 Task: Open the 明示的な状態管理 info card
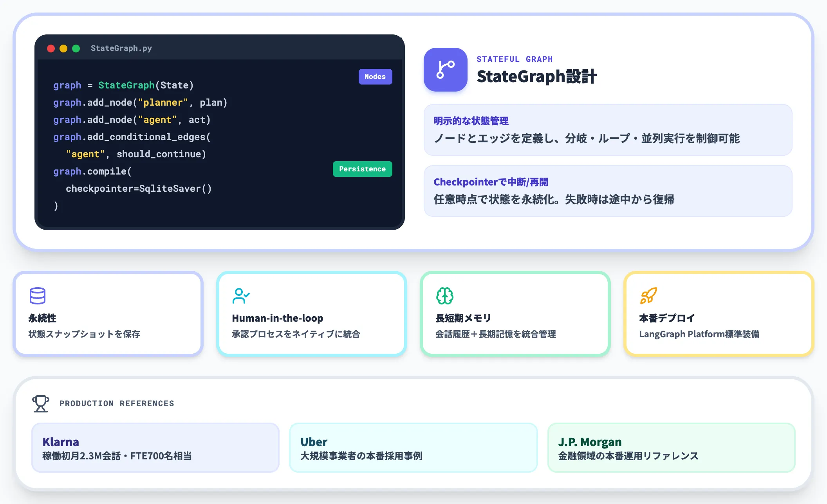(608, 130)
